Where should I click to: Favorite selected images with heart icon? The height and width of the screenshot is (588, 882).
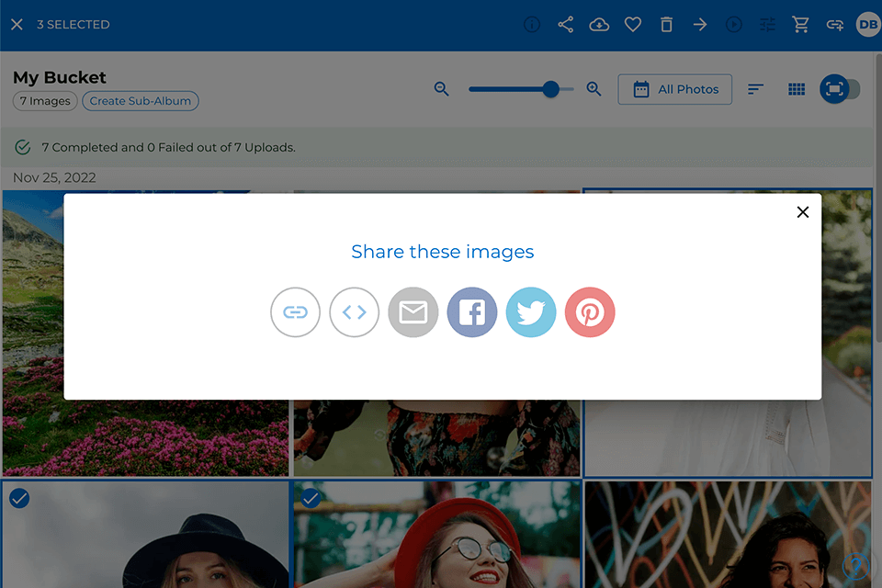click(633, 24)
